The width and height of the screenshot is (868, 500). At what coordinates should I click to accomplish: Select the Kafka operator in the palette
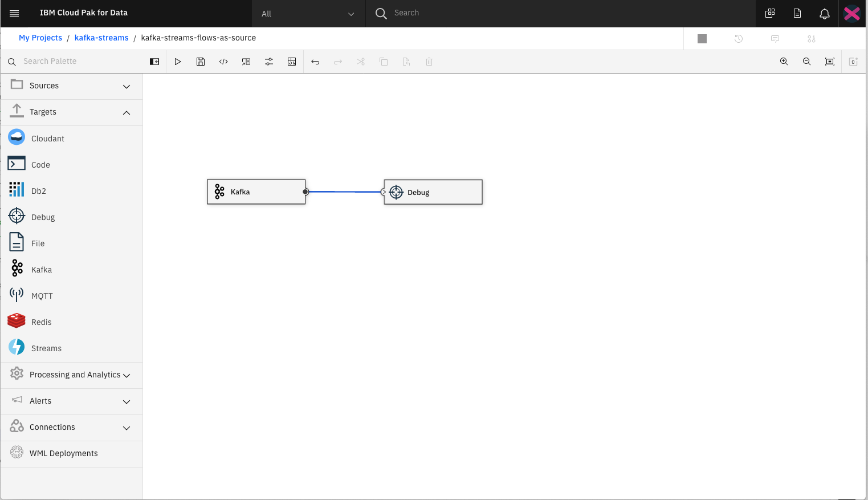[x=71, y=270]
